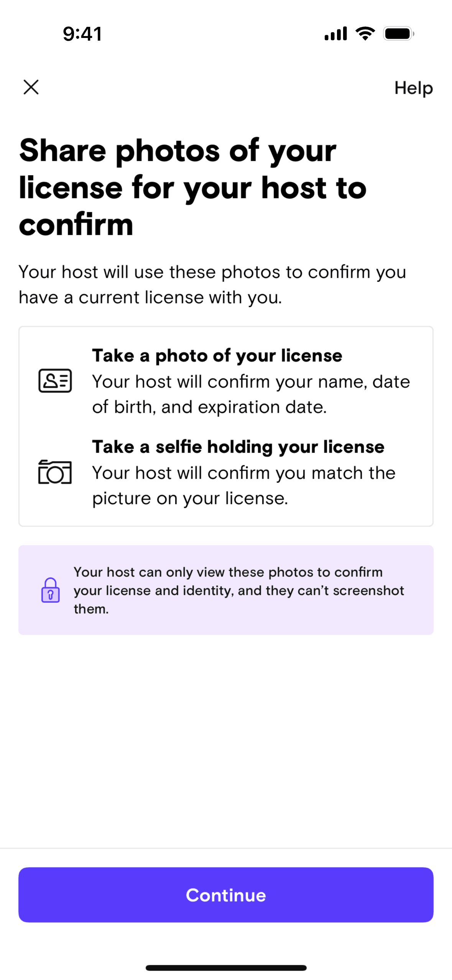
Task: Tap the name, date of birth description text
Action: [x=251, y=394]
